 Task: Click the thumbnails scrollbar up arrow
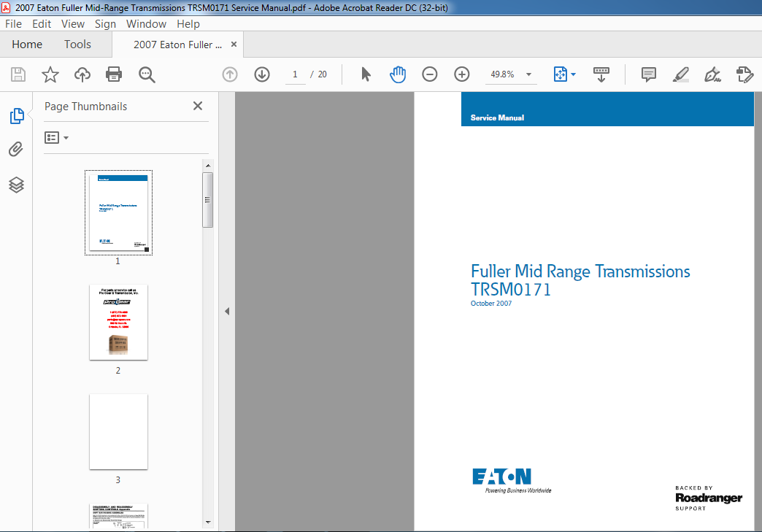[208, 166]
